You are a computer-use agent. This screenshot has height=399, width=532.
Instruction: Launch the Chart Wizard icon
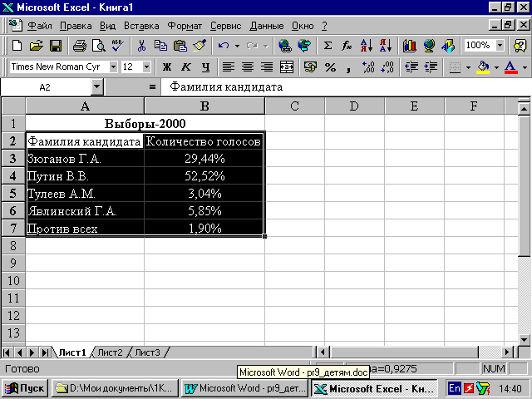pyautogui.click(x=410, y=45)
